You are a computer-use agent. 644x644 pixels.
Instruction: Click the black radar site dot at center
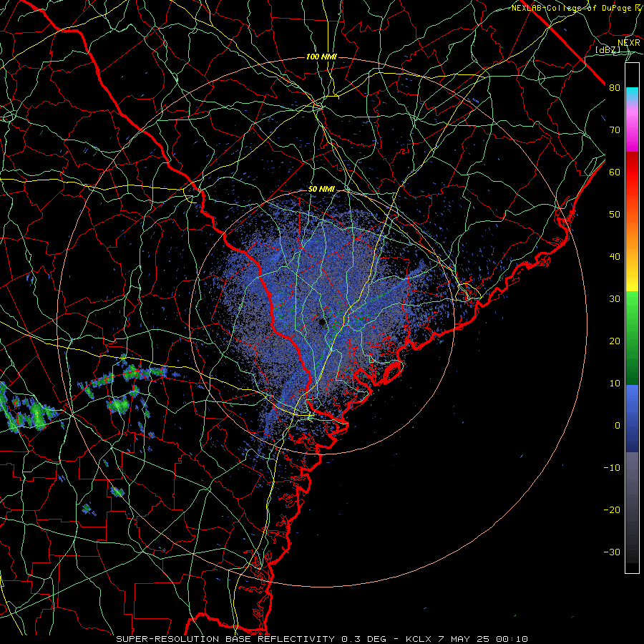321,322
